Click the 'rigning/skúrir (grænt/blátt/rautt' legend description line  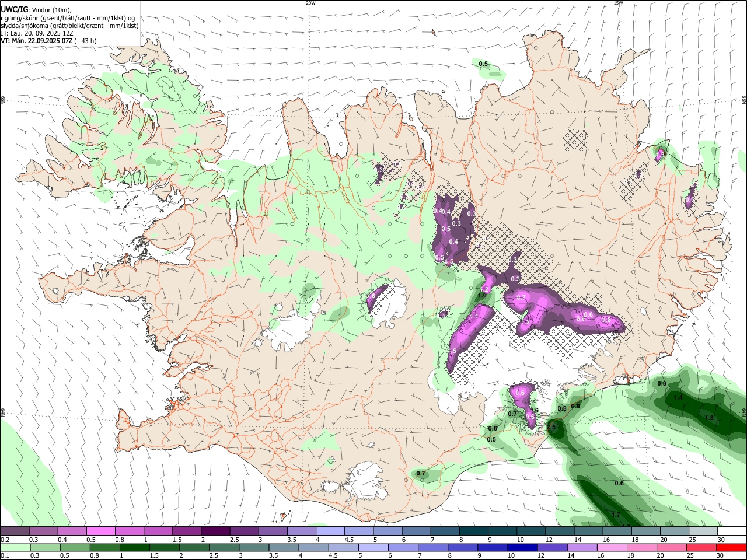pos(68,18)
